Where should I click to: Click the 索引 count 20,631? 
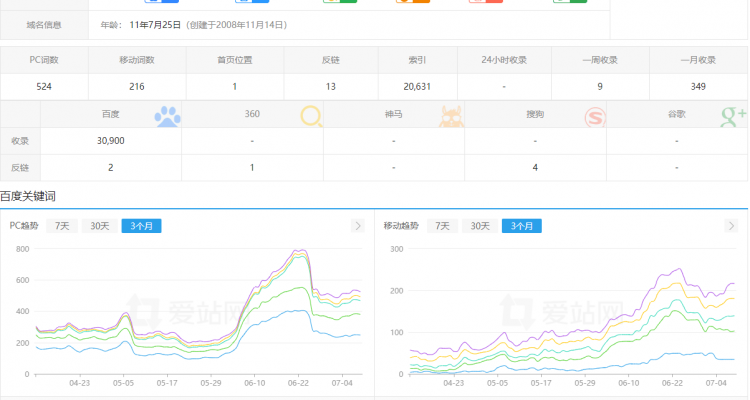[416, 87]
